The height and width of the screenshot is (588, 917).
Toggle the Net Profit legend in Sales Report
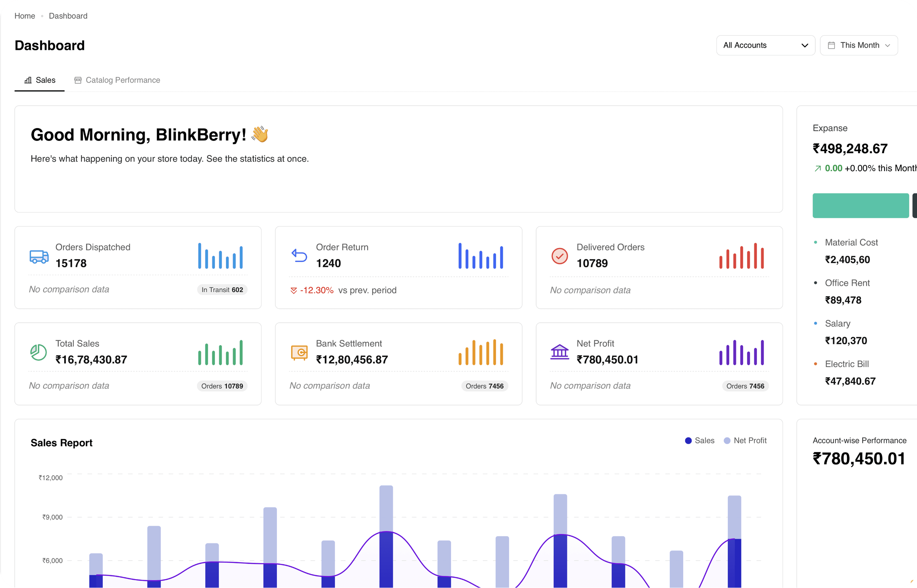745,441
